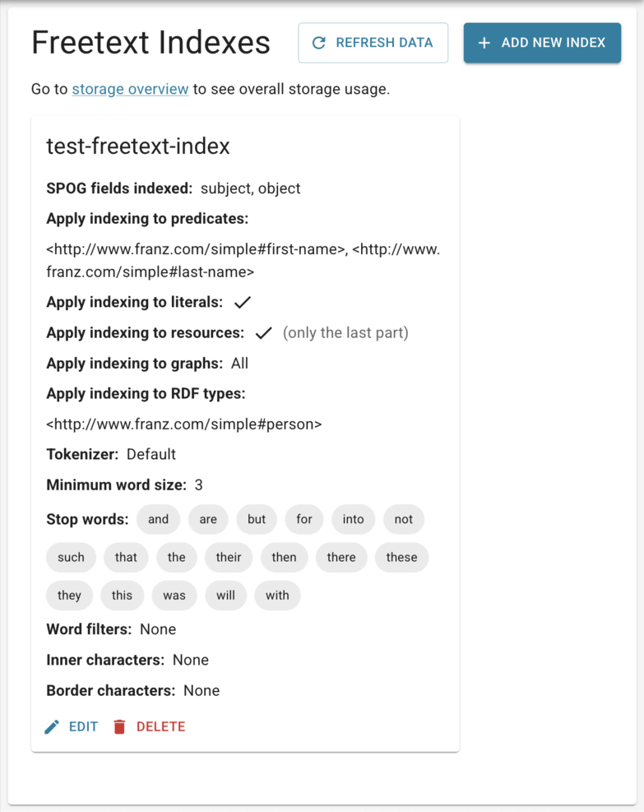The image size is (644, 812).
Task: Select the 'into' stop word chip
Action: click(353, 519)
